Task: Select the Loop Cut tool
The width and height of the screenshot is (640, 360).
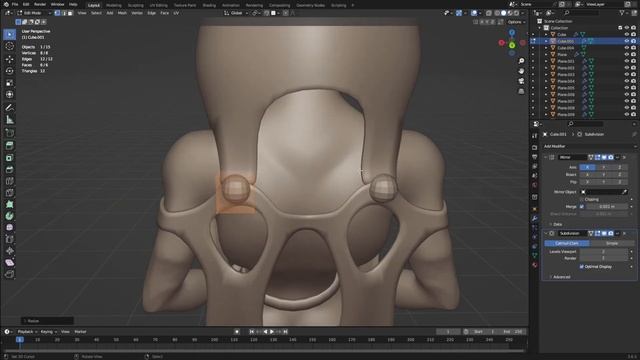Action: tap(9, 181)
